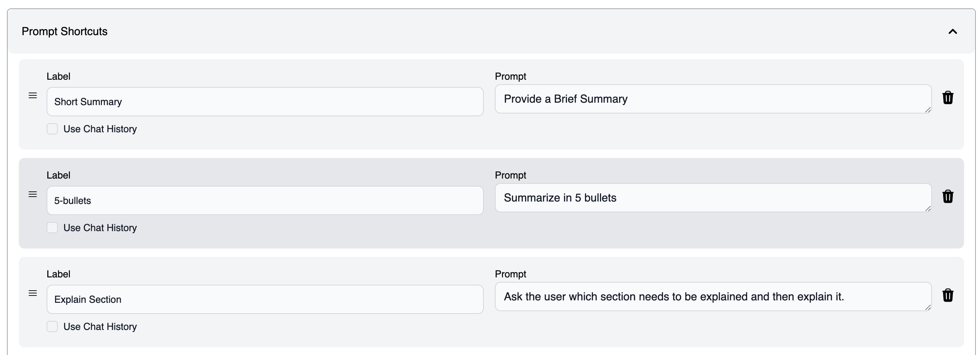The width and height of the screenshot is (980, 355).
Task: Delete the 5-bullets shortcut
Action: tap(948, 197)
